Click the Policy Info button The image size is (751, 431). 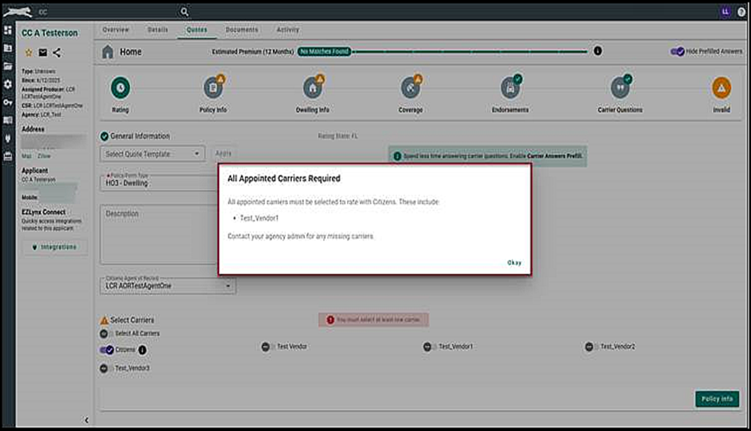click(x=717, y=399)
